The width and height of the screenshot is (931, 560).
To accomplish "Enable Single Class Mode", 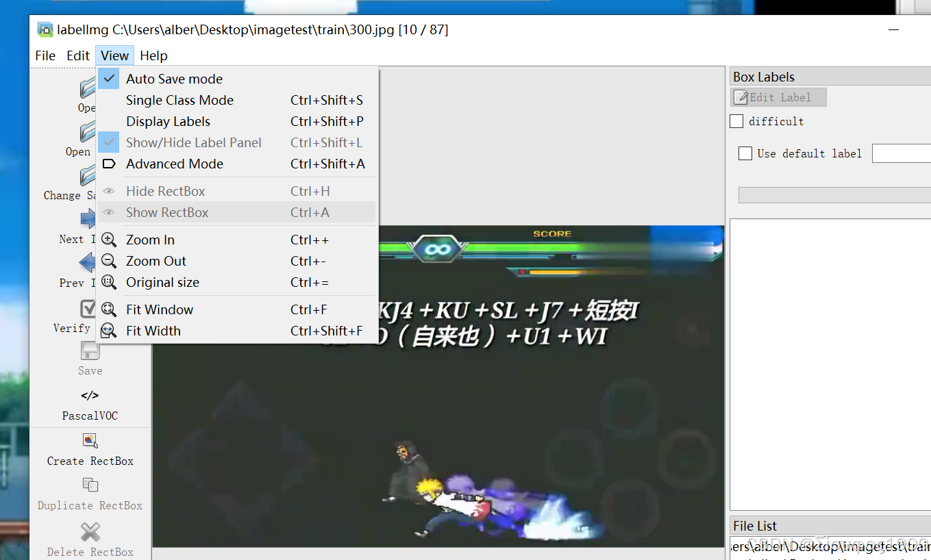I will coord(237,100).
